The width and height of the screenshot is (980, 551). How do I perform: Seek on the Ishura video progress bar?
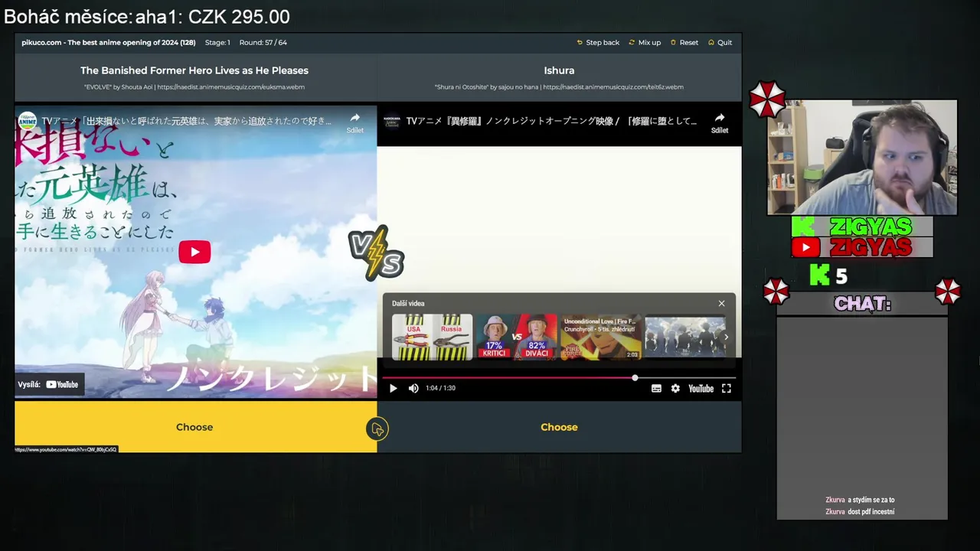pyautogui.click(x=559, y=378)
